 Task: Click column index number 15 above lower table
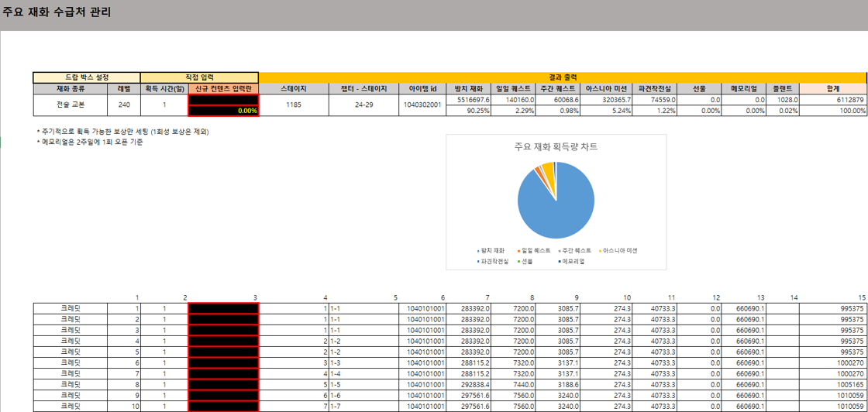coord(861,297)
